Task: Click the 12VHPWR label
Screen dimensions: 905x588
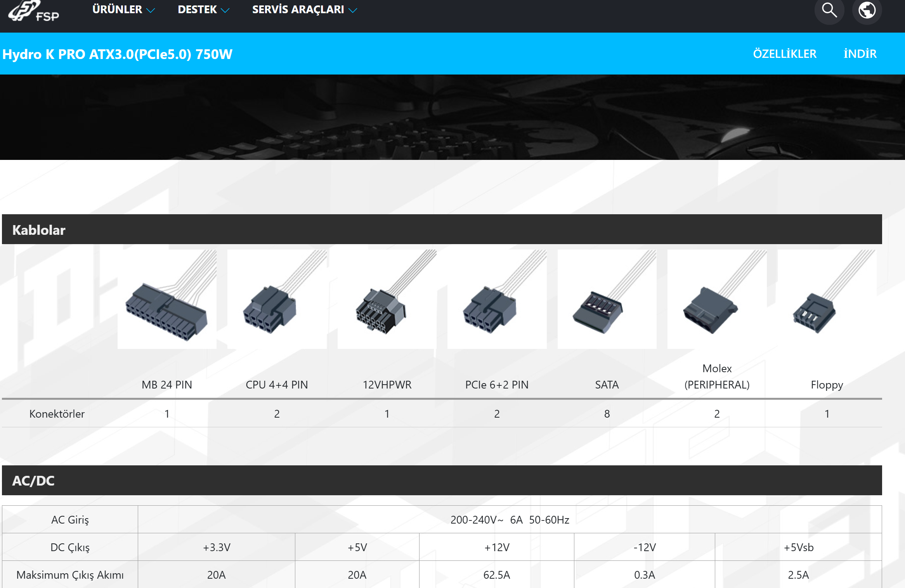Action: click(x=387, y=385)
